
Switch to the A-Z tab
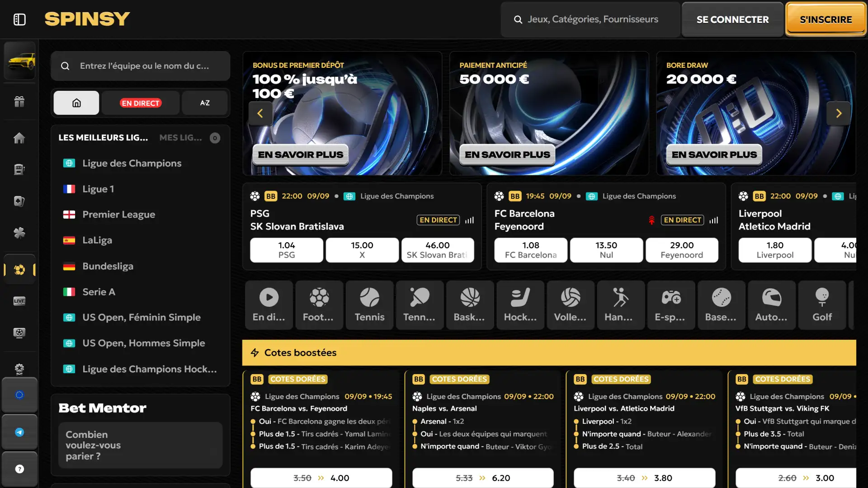tap(205, 103)
